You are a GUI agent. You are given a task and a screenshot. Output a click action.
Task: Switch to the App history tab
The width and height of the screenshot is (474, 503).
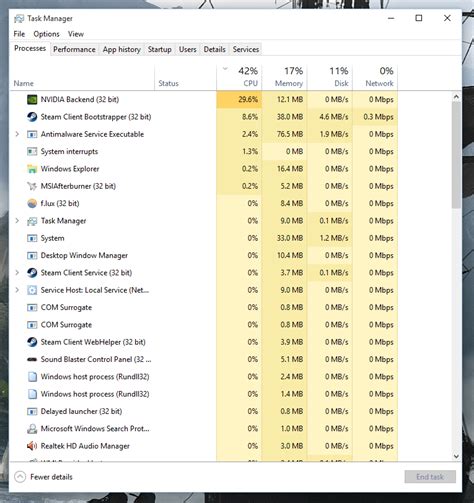[x=121, y=49]
